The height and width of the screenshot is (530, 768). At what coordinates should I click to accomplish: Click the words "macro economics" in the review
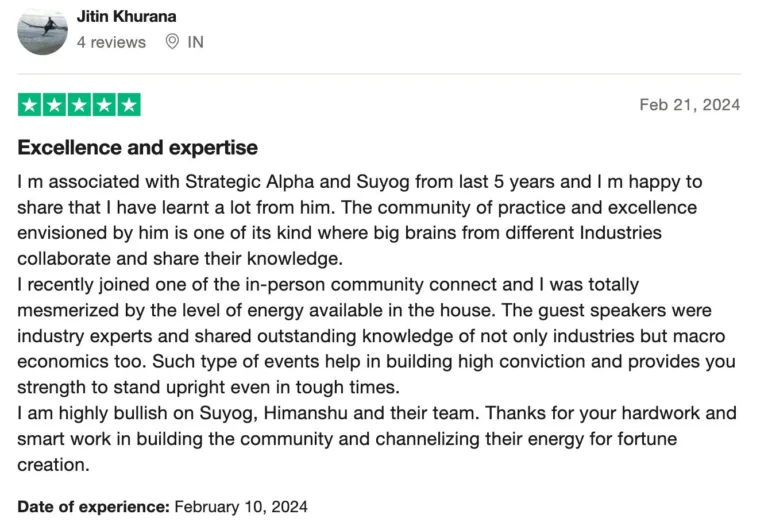[371, 349]
